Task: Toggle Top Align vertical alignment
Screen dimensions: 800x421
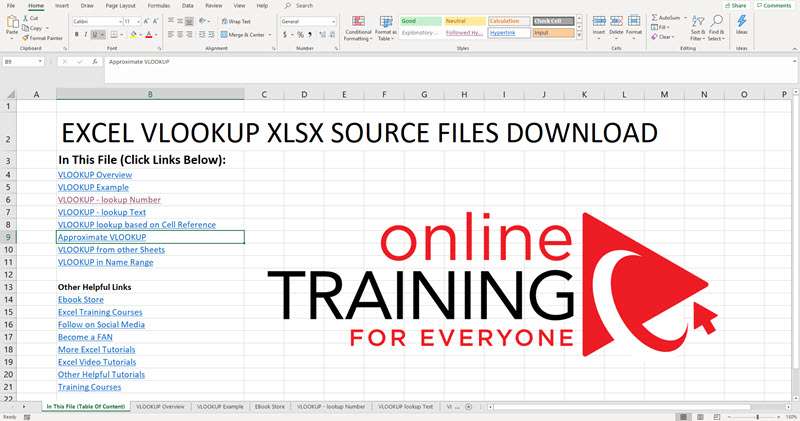Action: (171, 21)
